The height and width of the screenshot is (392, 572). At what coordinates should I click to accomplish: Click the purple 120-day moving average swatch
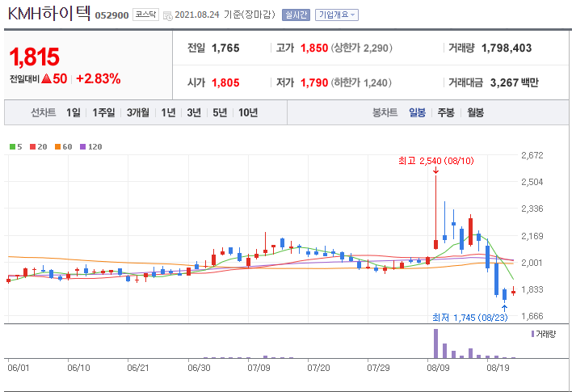(82, 147)
